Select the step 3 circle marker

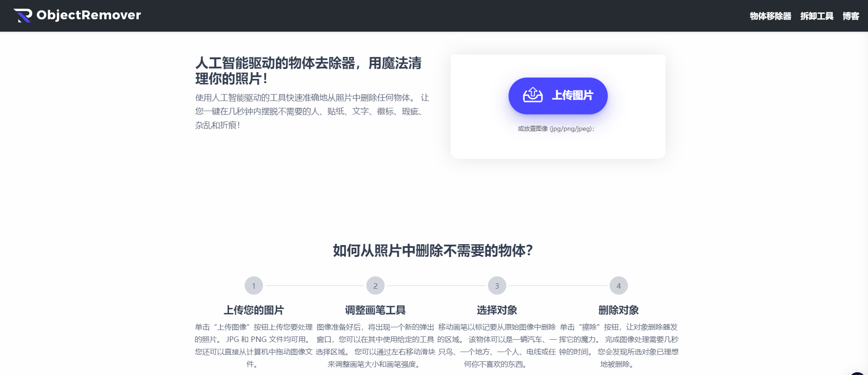coord(497,286)
